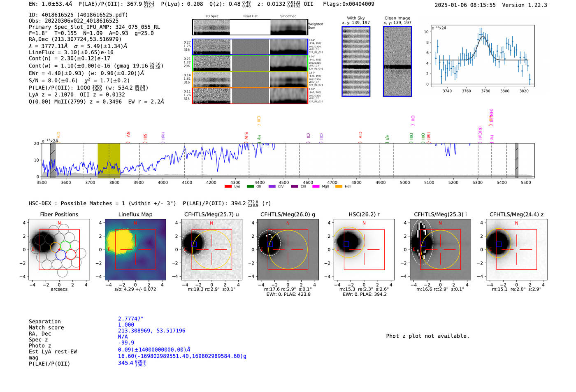This screenshot has width=576, height=392.
Task: Click the Hβ line label above spectrum
Action: point(387,138)
